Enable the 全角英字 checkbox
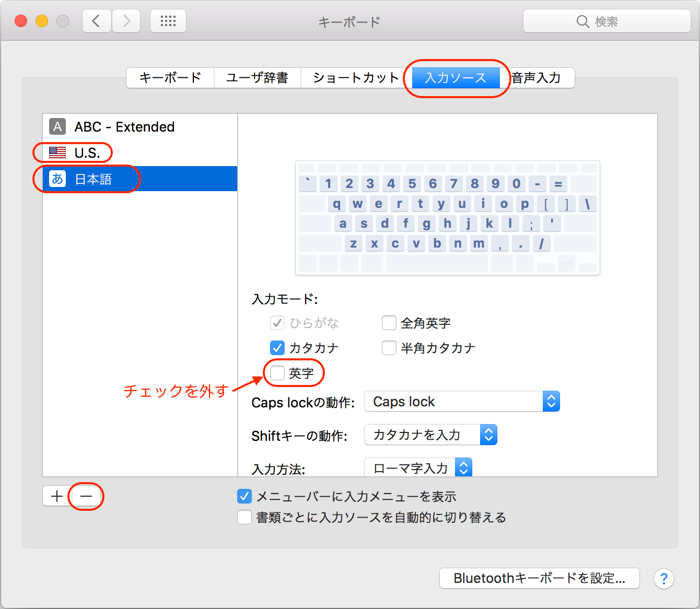Screen dimensions: 700x609 coord(389,323)
